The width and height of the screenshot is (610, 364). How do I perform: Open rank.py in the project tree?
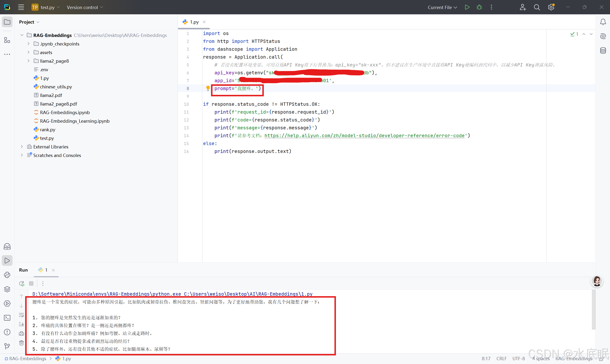pyautogui.click(x=47, y=130)
